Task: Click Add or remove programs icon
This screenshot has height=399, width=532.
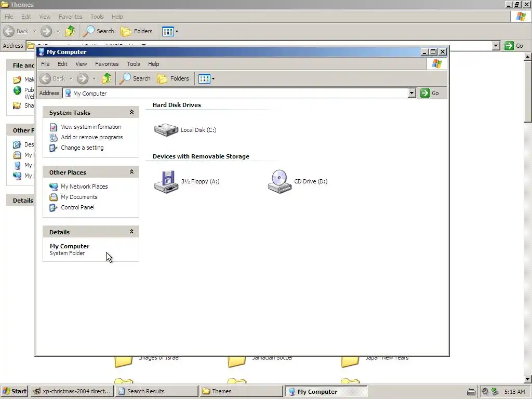Action: click(54, 137)
